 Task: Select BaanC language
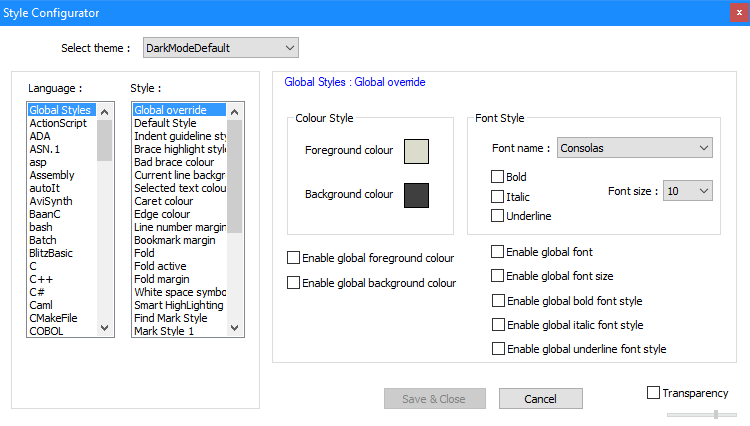tap(62, 214)
